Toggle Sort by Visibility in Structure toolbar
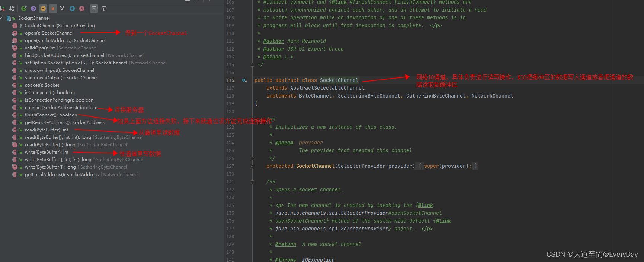Image resolution: width=644 pixels, height=262 pixels. click(2, 8)
